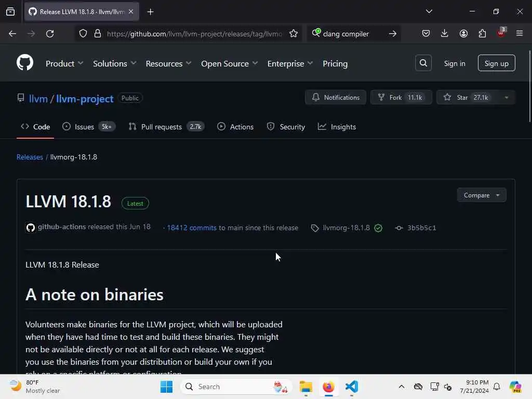The image size is (532, 399).
Task: Go to Releases breadcrumb link
Action: [30, 157]
